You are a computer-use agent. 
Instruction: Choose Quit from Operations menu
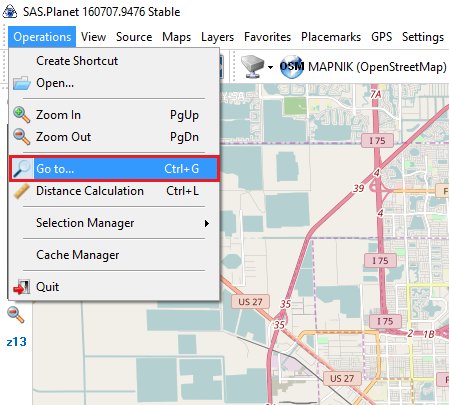tap(114, 287)
